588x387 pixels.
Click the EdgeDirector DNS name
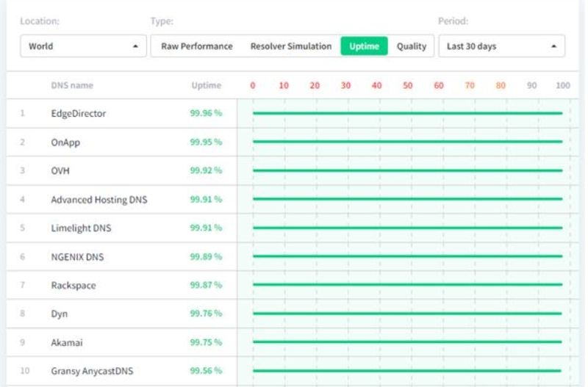pos(79,113)
